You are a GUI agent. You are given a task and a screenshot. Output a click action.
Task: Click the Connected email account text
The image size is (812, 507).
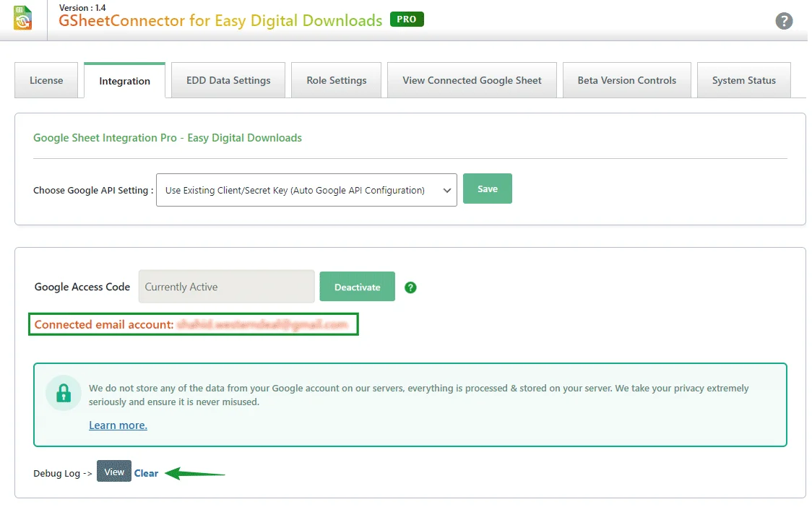point(193,324)
